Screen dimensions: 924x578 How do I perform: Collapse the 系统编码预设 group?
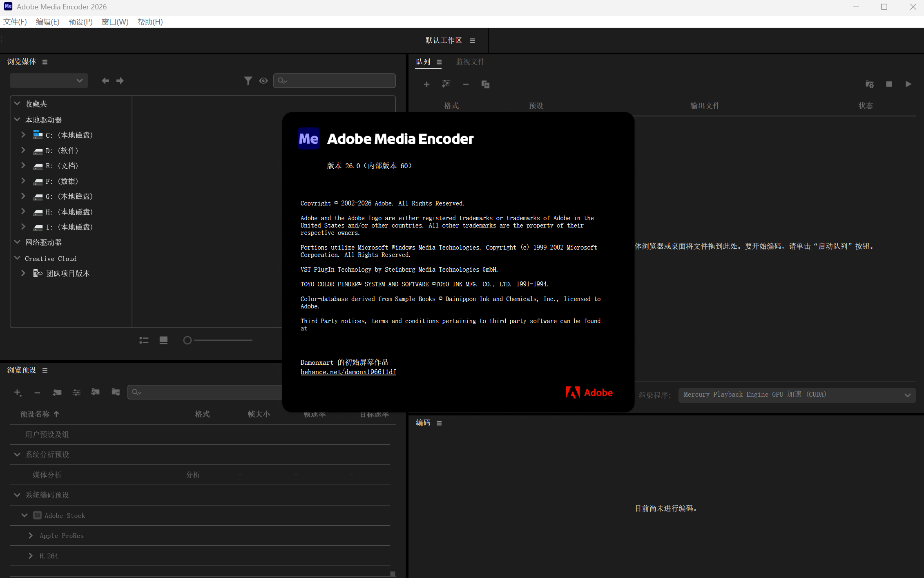click(x=17, y=495)
